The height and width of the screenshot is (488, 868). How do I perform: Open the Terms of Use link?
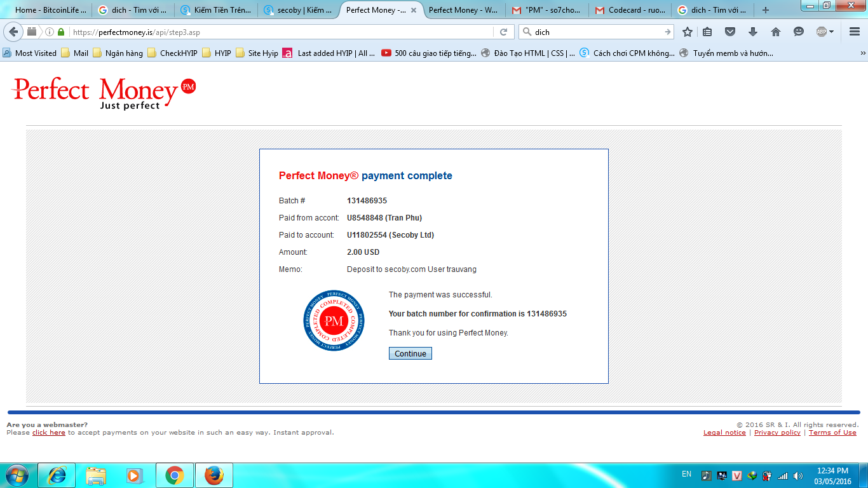tap(832, 433)
